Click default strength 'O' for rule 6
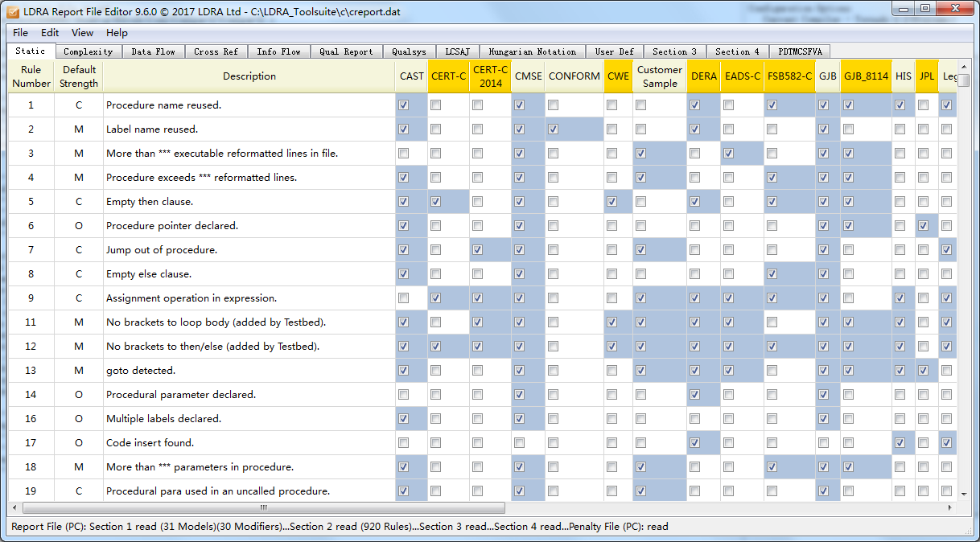This screenshot has width=980, height=542. [79, 226]
